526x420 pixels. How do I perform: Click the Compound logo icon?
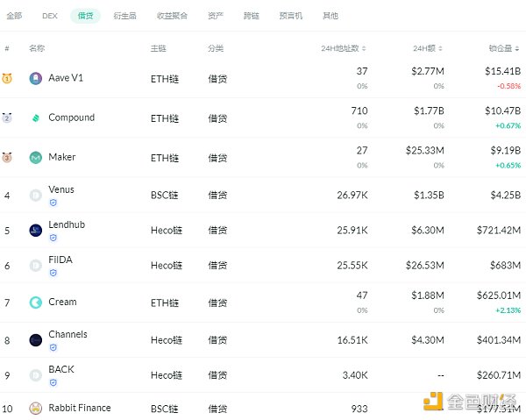[x=35, y=118]
